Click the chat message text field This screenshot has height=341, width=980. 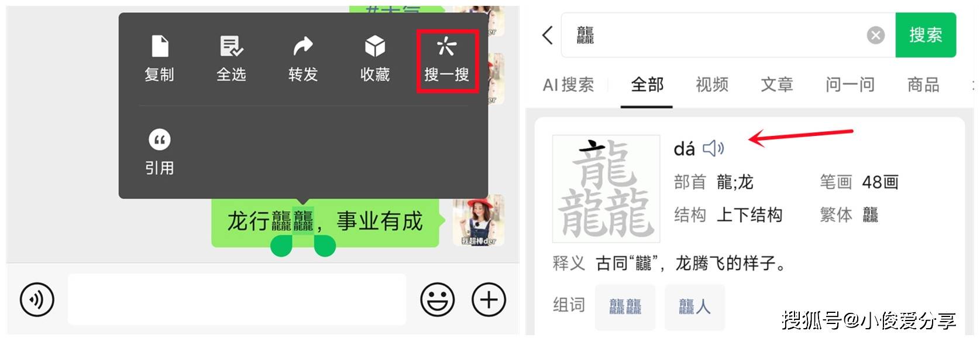coord(237,299)
